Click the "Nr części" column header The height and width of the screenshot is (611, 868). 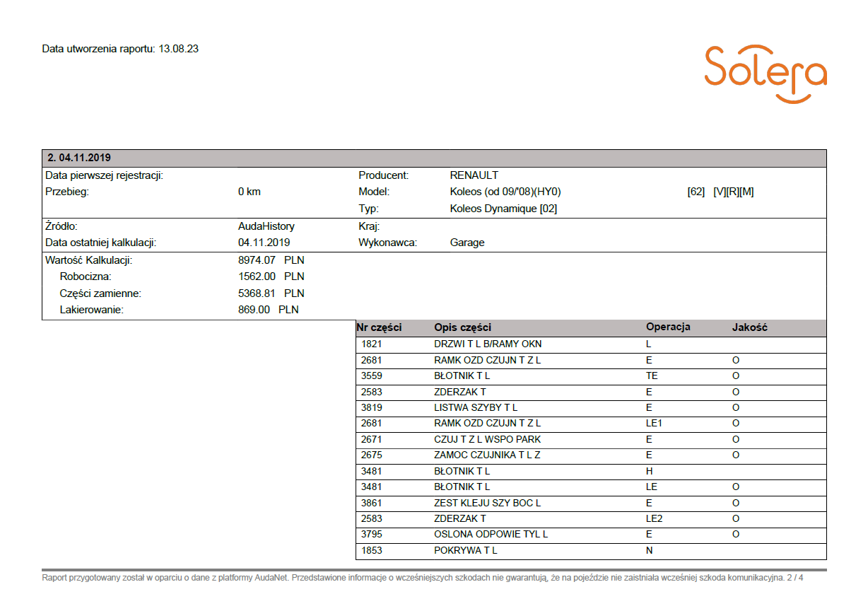[x=379, y=327]
